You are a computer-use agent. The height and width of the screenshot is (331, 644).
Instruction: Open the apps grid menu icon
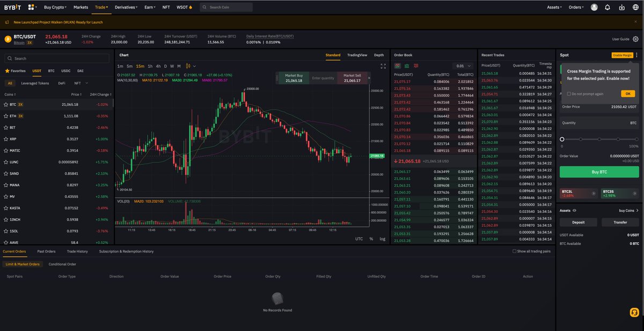click(31, 8)
